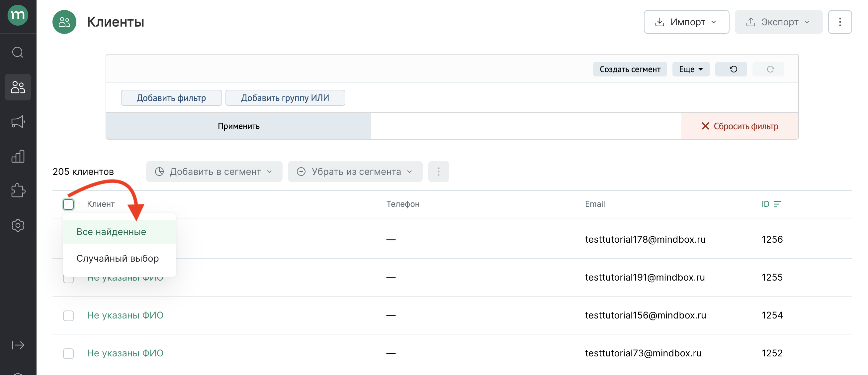The image size is (868, 375).
Task: Open the Убрать из сегмента dropdown
Action: pos(355,172)
